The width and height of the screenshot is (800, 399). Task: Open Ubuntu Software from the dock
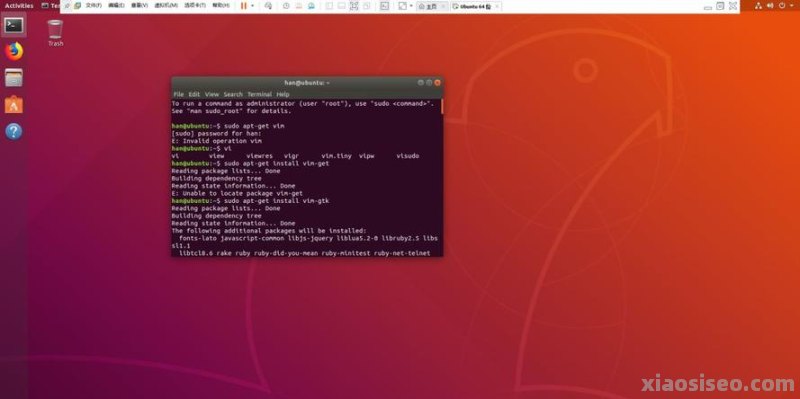click(x=14, y=105)
